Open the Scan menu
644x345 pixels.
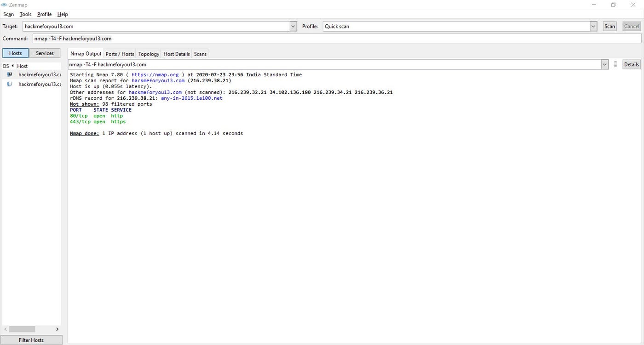pos(8,14)
